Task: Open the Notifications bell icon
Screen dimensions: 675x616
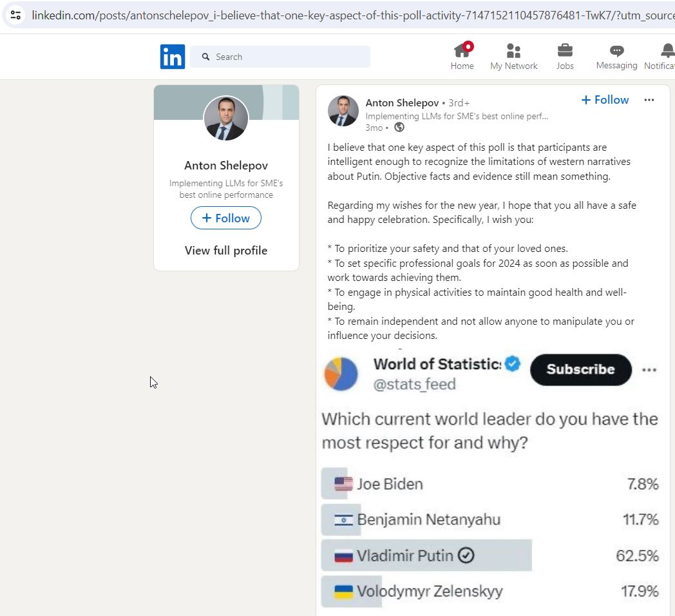Action: click(668, 50)
